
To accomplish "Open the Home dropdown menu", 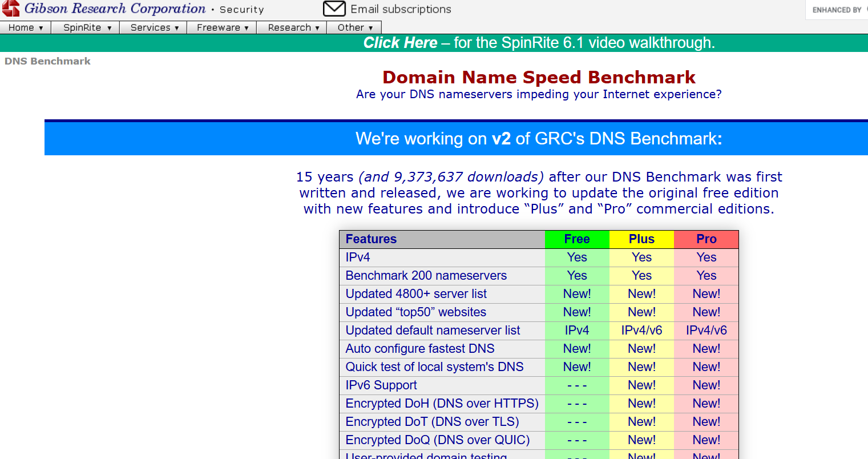I will [26, 27].
